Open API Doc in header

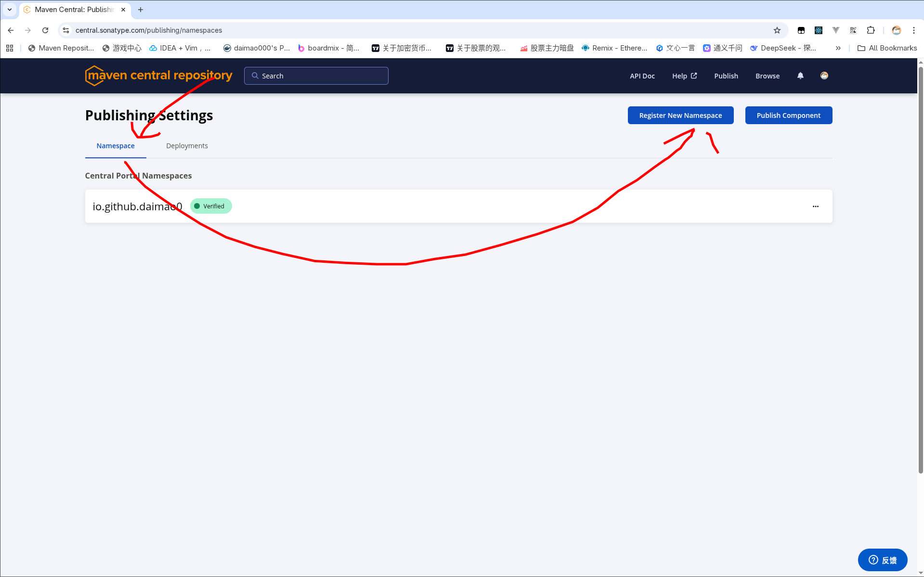(642, 76)
